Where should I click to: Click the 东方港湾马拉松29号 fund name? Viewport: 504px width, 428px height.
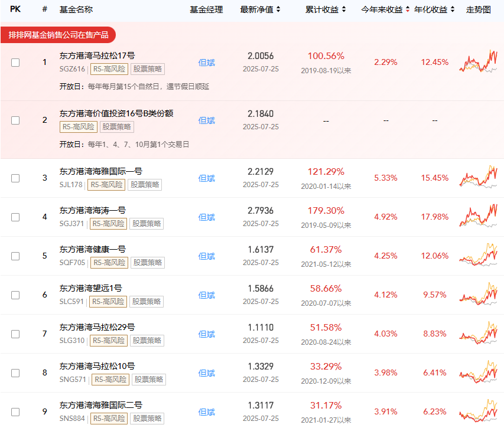tap(97, 327)
